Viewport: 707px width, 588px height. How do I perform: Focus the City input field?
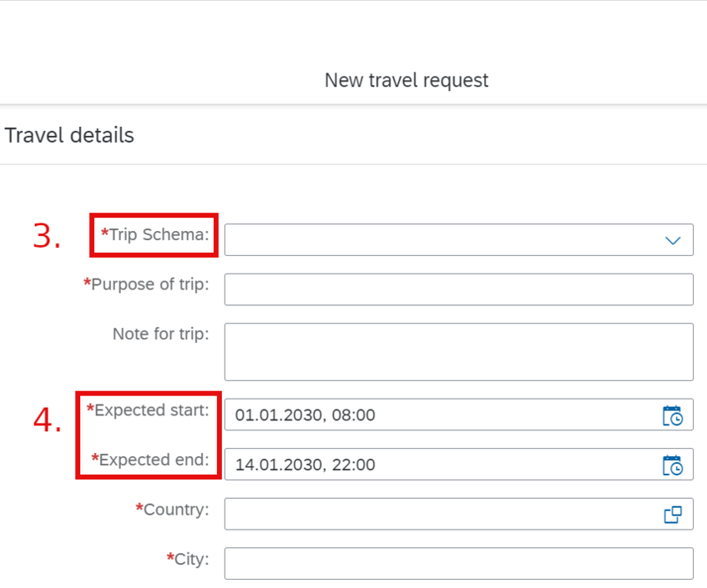pyautogui.click(x=458, y=564)
